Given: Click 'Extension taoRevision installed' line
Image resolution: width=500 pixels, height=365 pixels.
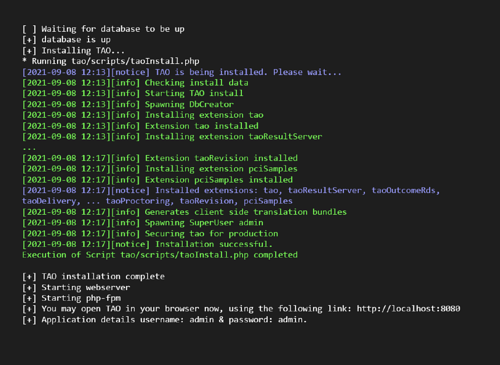Looking at the screenshot, I should pyautogui.click(x=160, y=158).
